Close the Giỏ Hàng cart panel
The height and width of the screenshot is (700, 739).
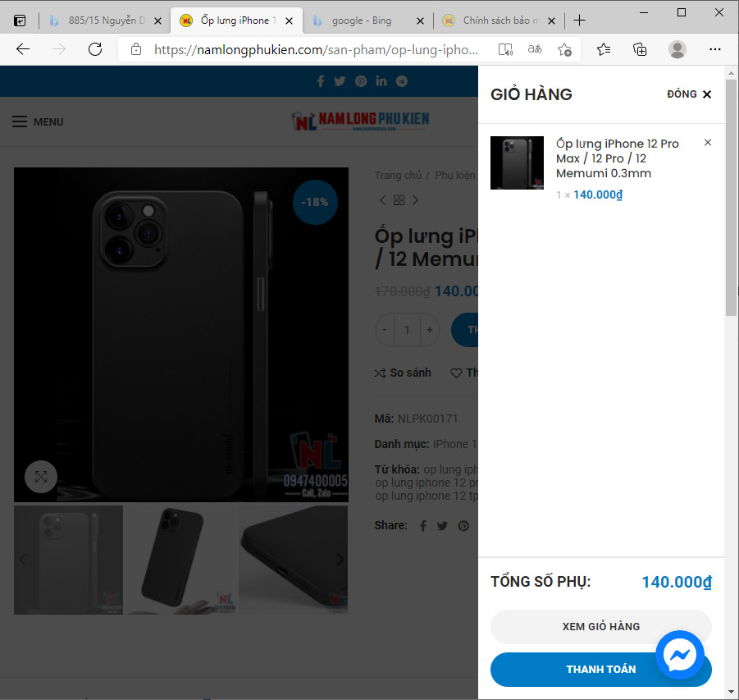point(689,94)
